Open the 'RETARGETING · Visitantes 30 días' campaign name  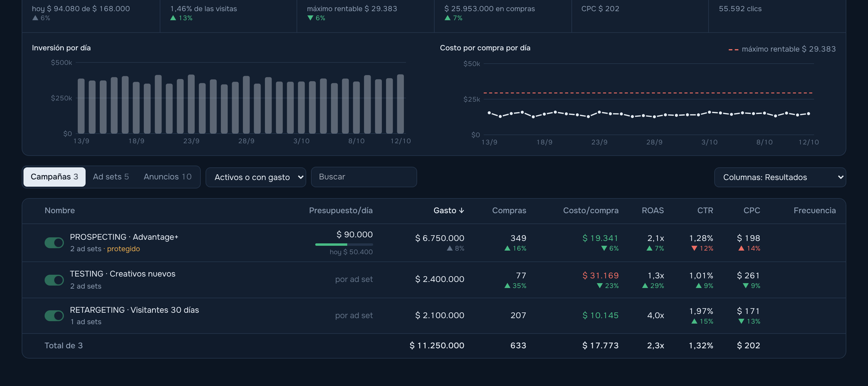(x=135, y=310)
